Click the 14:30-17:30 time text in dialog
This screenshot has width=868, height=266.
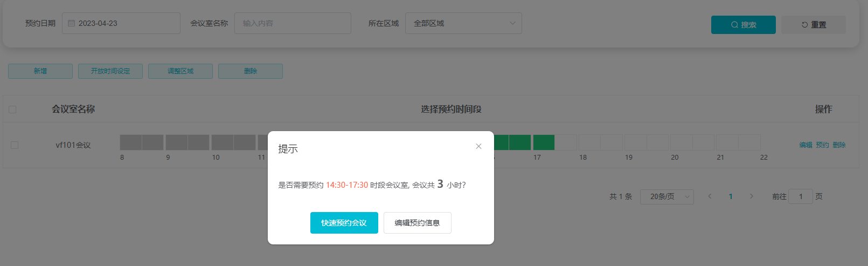(x=347, y=185)
